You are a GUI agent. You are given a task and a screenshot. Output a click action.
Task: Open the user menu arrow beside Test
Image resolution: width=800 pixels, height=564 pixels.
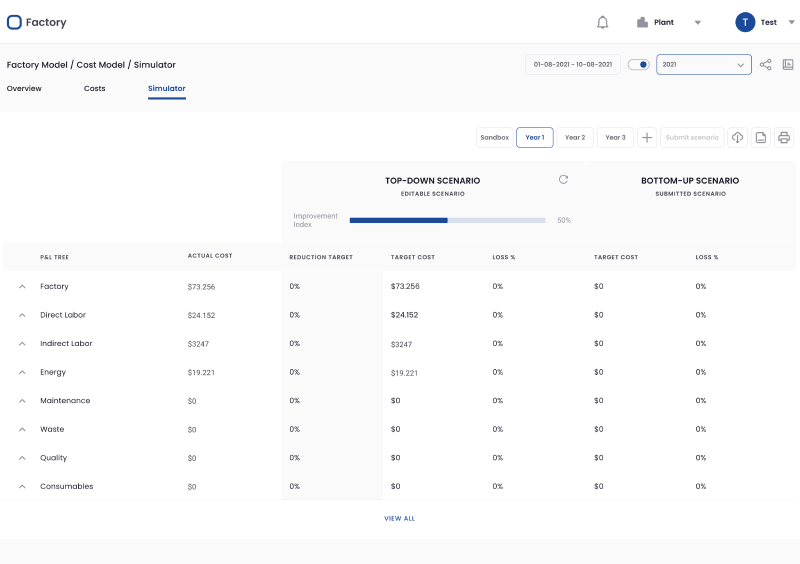791,22
